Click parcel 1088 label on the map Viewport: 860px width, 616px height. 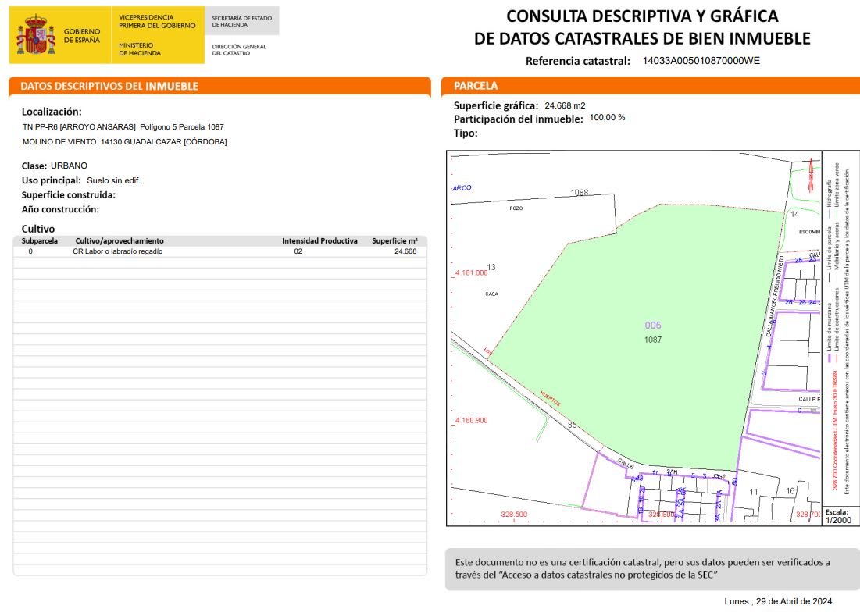579,192
